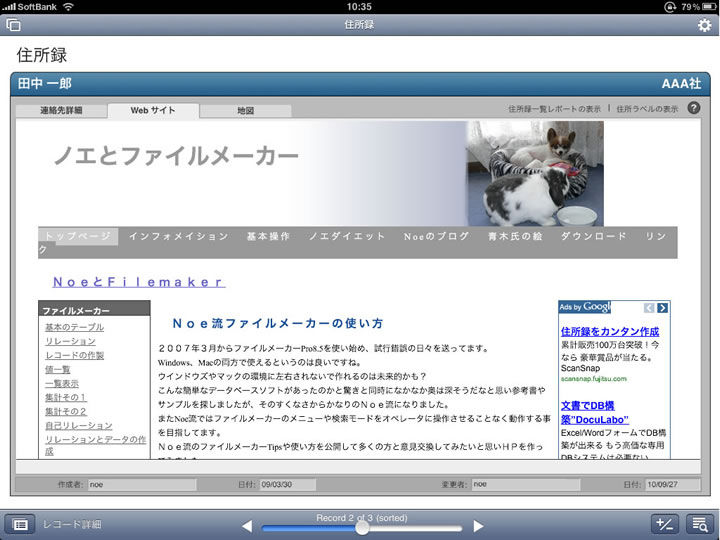Click the ad previous arrow button

tap(649, 307)
